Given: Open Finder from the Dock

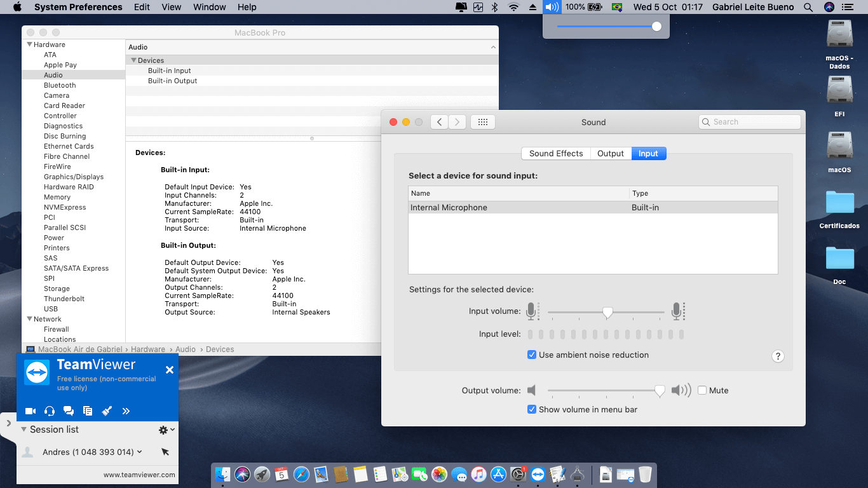Looking at the screenshot, I should point(222,474).
